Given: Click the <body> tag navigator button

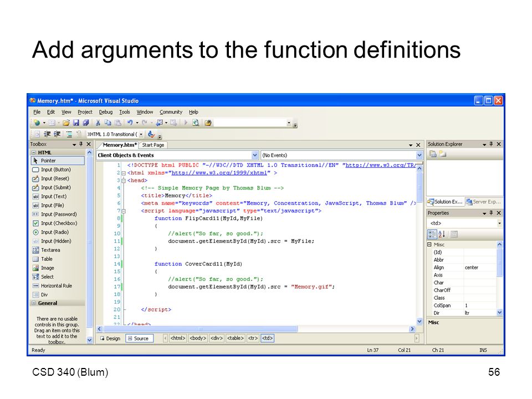Looking at the screenshot, I should click(198, 338).
